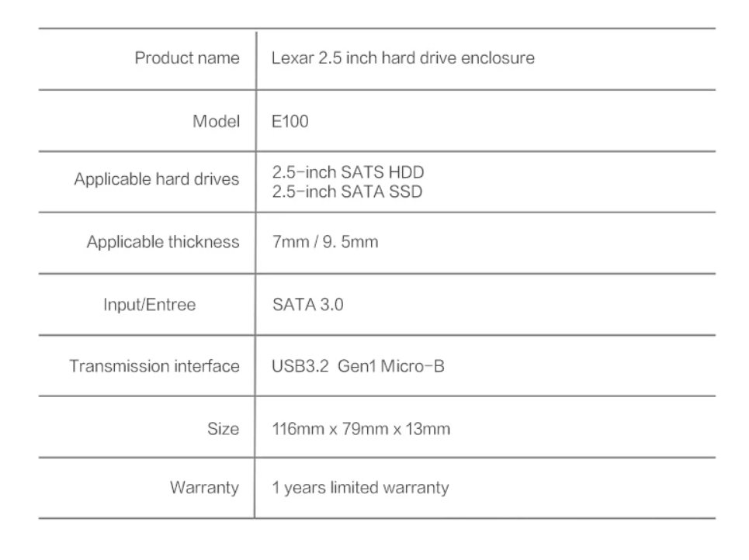The height and width of the screenshot is (560, 749).
Task: Select the E100 model value
Action: pyautogui.click(x=290, y=121)
